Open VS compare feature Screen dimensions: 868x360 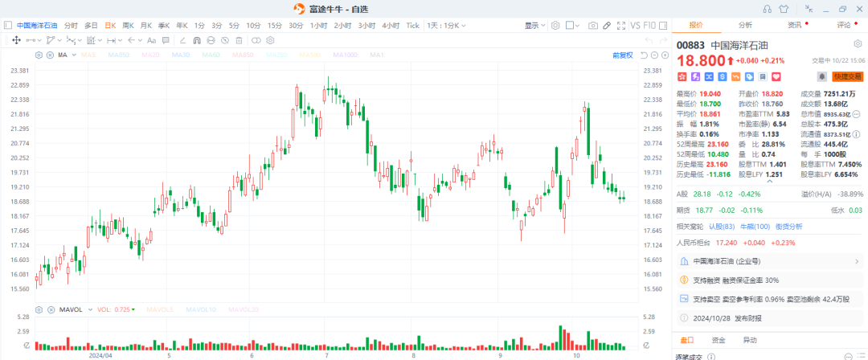pos(635,26)
